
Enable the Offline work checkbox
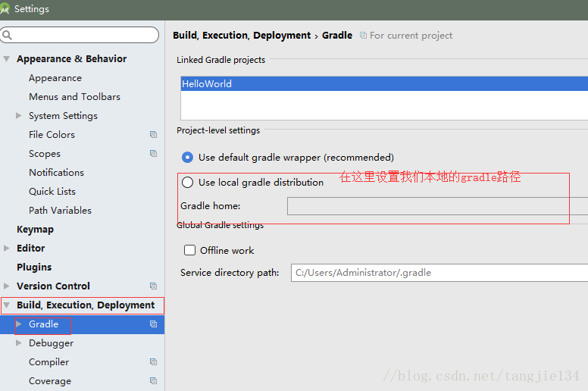[x=189, y=250]
